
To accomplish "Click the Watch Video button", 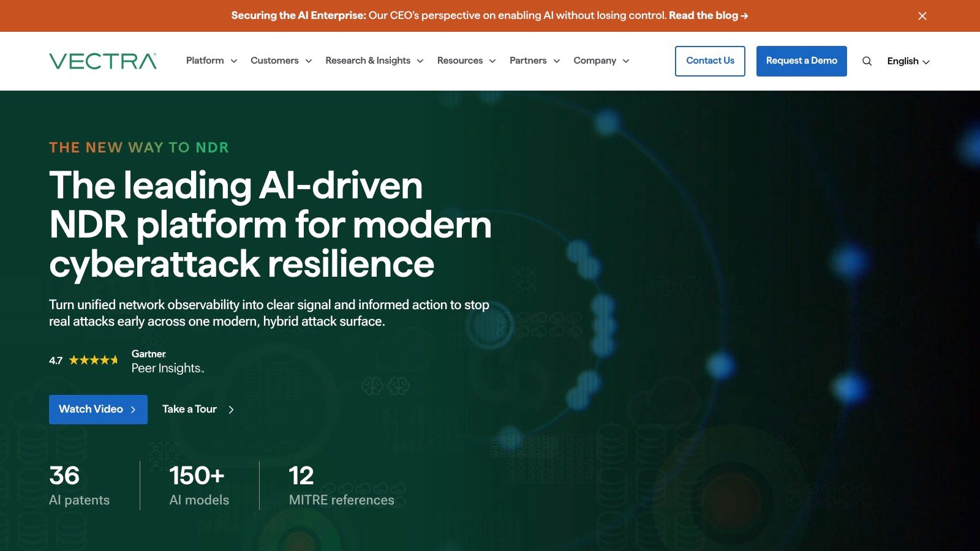I will [98, 409].
